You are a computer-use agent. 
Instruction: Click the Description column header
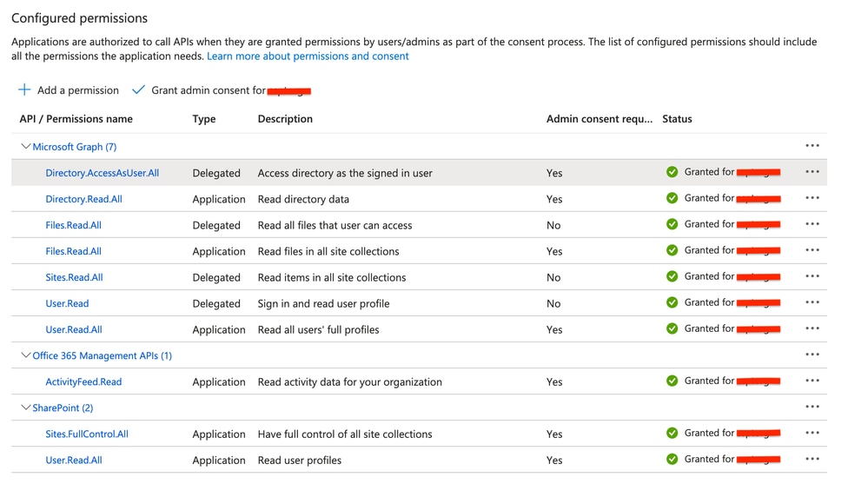click(285, 118)
